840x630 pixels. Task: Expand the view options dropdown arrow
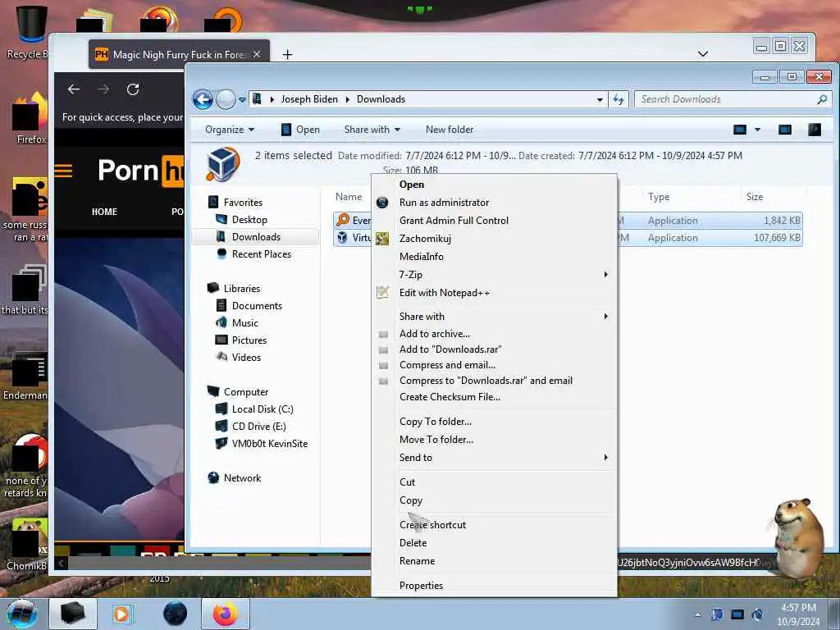pyautogui.click(x=757, y=130)
